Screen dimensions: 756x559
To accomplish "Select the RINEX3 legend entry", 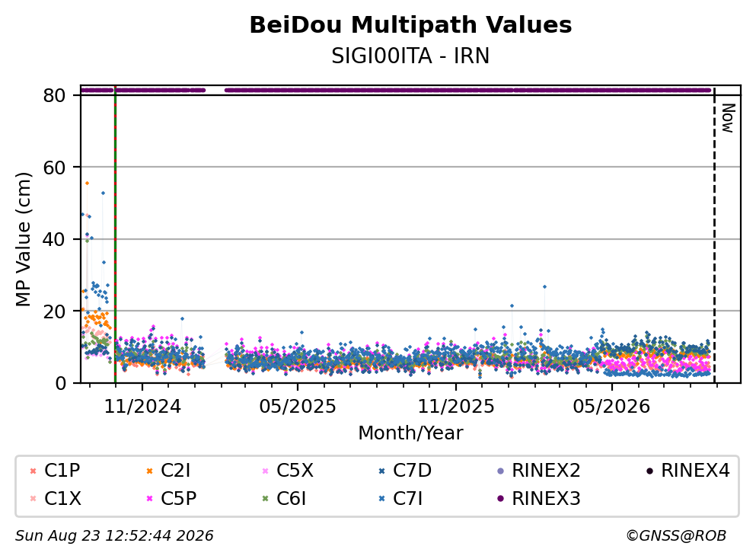I will point(538,499).
